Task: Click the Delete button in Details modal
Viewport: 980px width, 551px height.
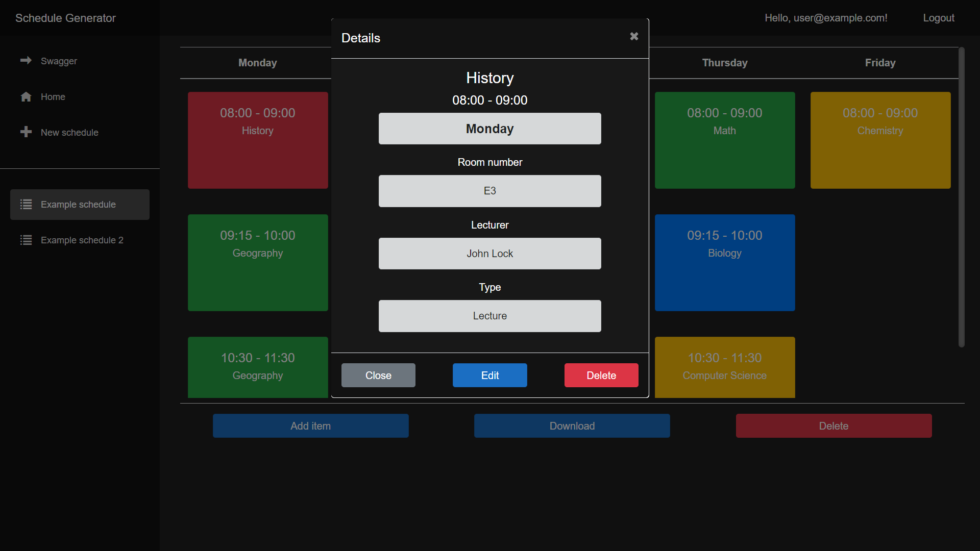Action: pos(601,375)
